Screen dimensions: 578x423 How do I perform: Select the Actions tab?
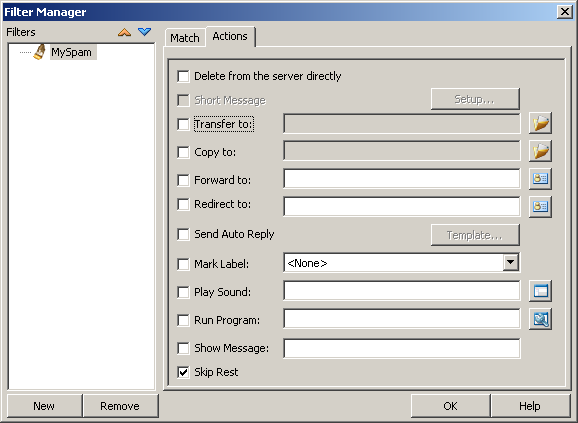click(x=230, y=36)
